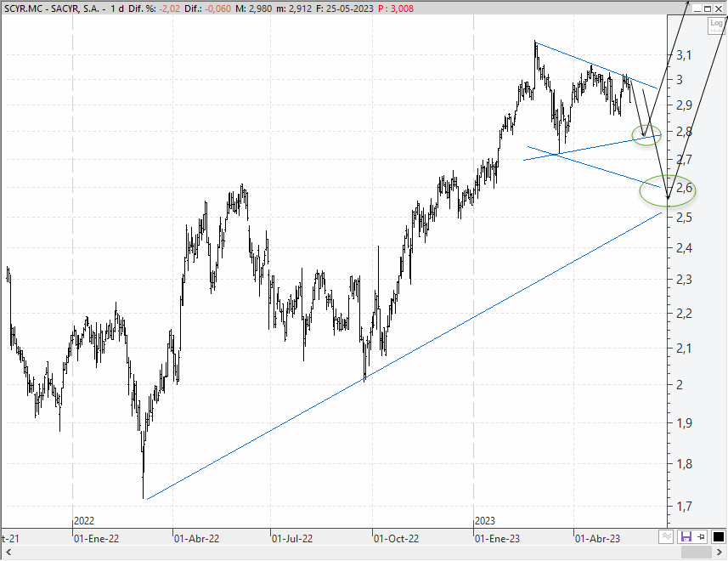
Task: Click the 2,4 price axis label
Action: point(684,247)
